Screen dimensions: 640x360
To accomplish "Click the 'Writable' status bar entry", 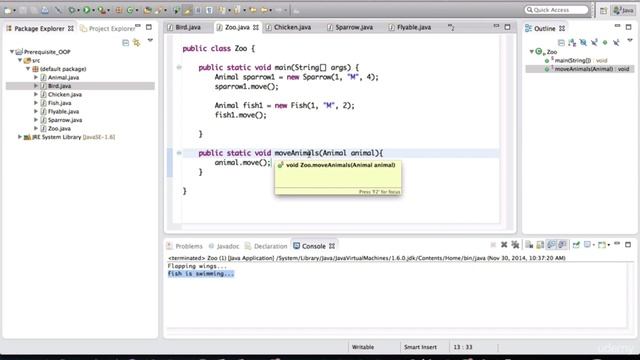I will coord(363,347).
